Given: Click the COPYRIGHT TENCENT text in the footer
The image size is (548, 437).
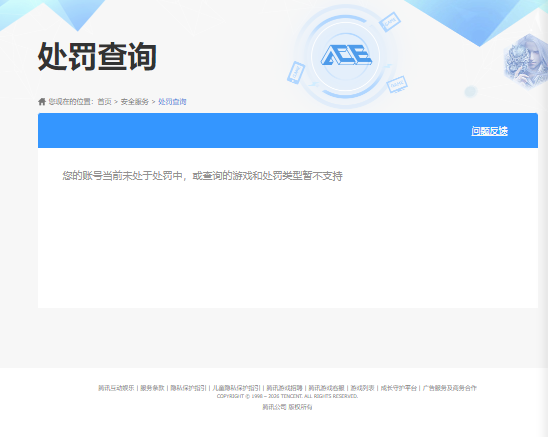Looking at the screenshot, I should coord(287,396).
